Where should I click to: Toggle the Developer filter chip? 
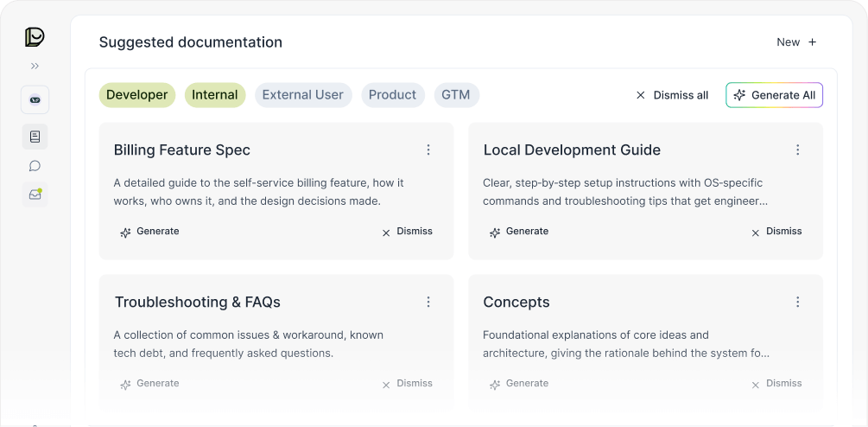(x=137, y=95)
